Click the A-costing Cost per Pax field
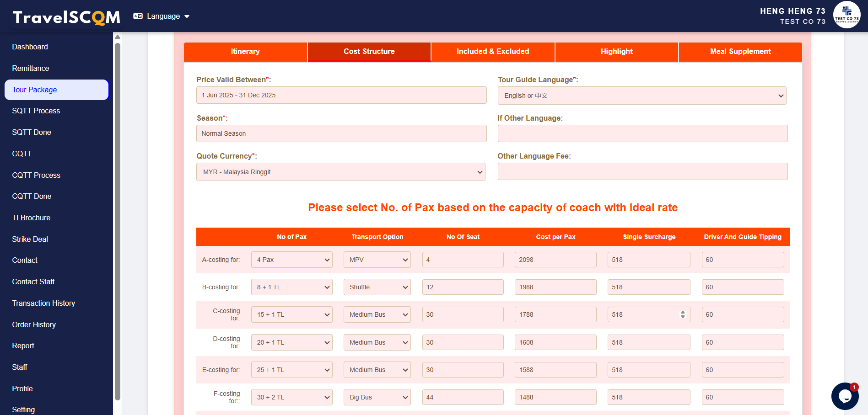The height and width of the screenshot is (415, 868). coord(555,260)
